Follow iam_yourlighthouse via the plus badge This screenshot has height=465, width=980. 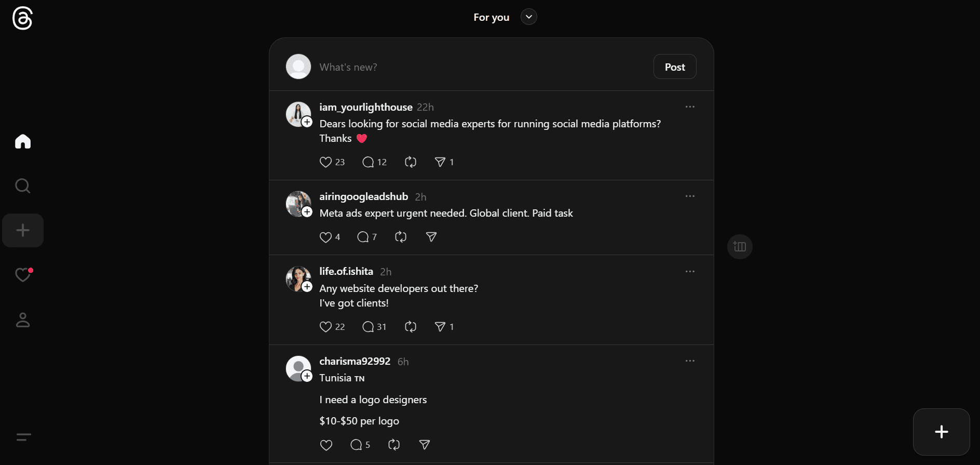(307, 122)
